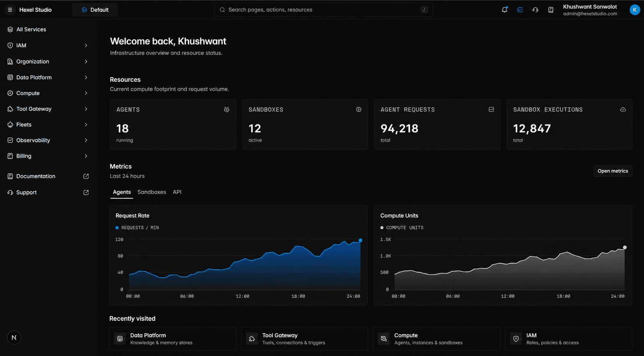
Task: Click the Data Platform recent card icon
Action: point(120,339)
